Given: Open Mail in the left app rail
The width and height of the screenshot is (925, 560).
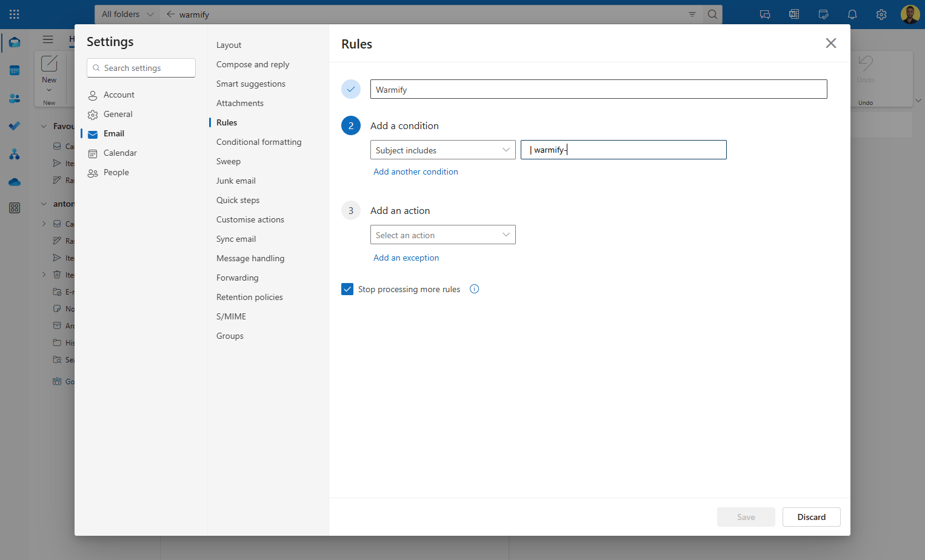Looking at the screenshot, I should 15,42.
